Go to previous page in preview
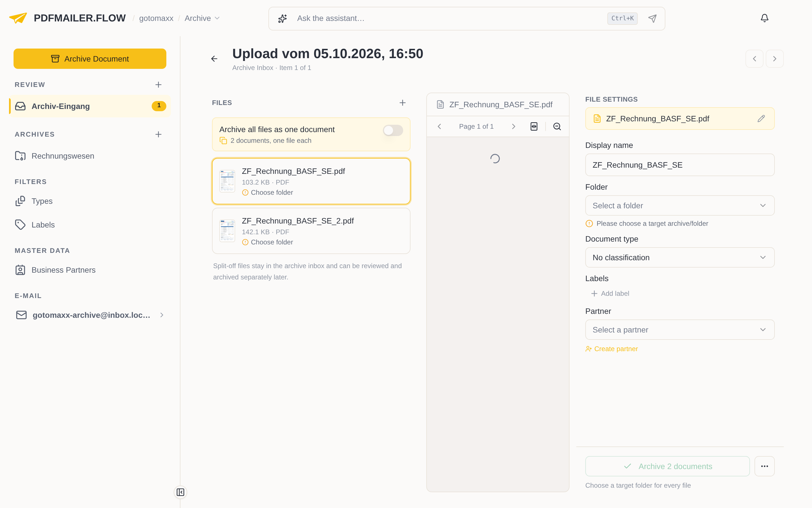The width and height of the screenshot is (812, 508). pyautogui.click(x=439, y=126)
